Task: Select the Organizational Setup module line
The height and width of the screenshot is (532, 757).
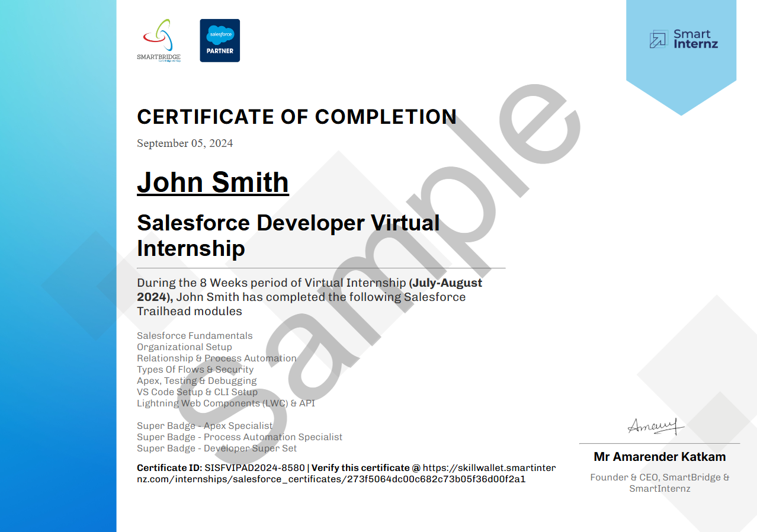Action: click(184, 347)
